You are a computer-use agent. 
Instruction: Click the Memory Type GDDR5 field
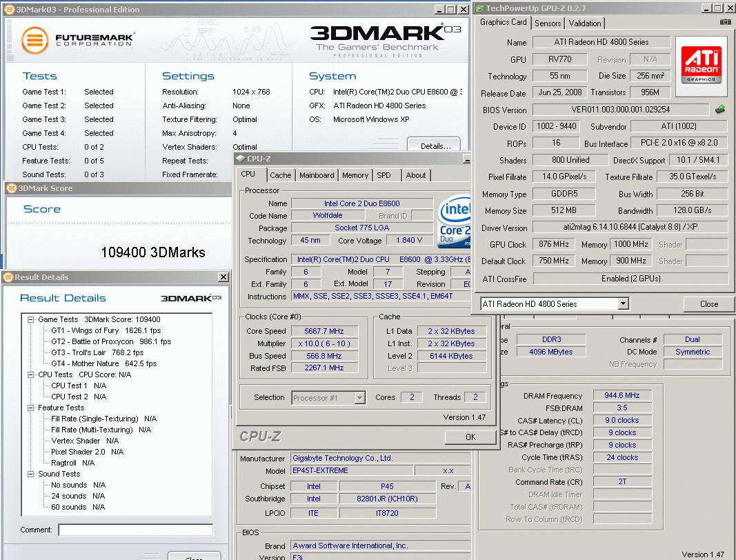564,193
